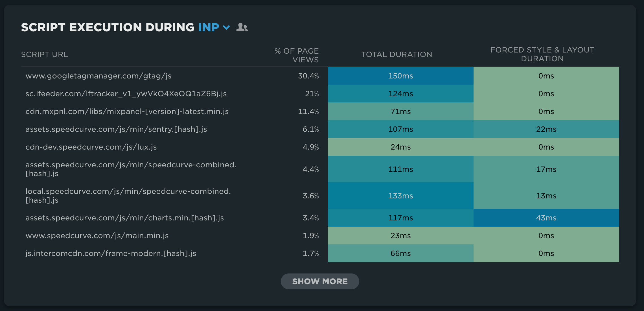Image resolution: width=644 pixels, height=311 pixels.
Task: Click the 150ms total duration cell
Action: point(400,76)
